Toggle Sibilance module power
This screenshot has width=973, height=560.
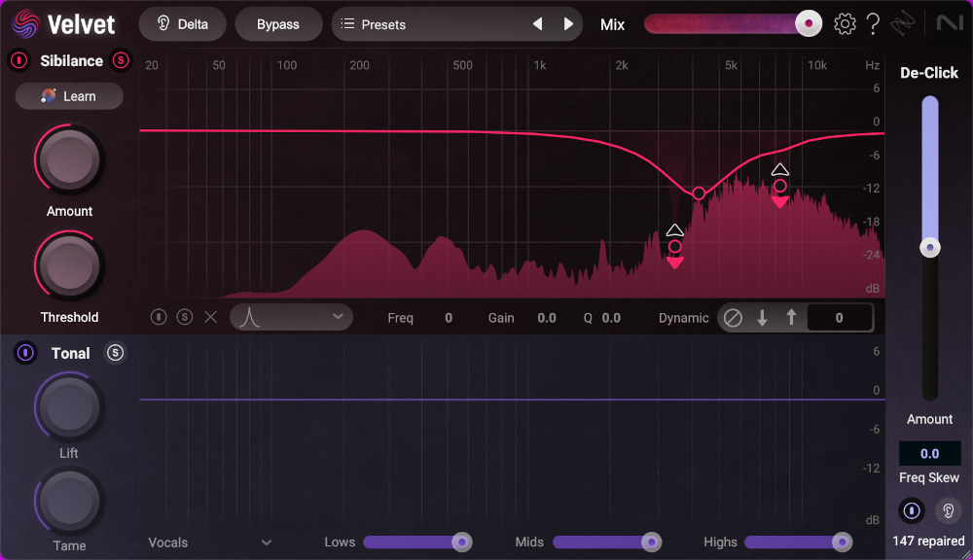[18, 60]
